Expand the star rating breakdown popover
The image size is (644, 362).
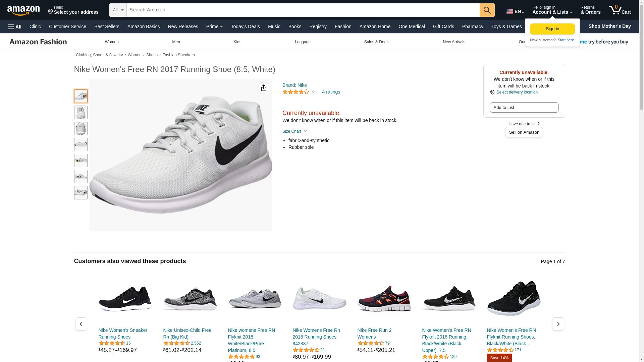[x=299, y=92]
